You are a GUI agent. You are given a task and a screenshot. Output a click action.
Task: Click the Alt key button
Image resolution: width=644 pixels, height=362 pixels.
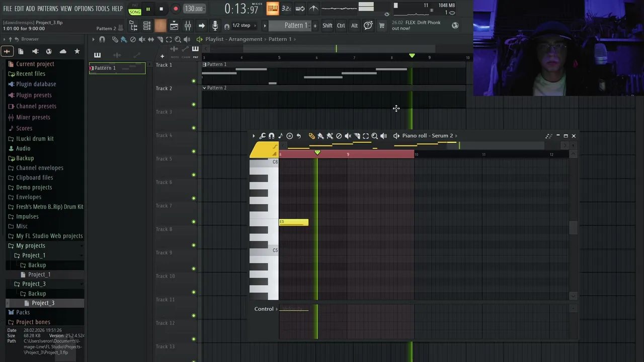[354, 26]
